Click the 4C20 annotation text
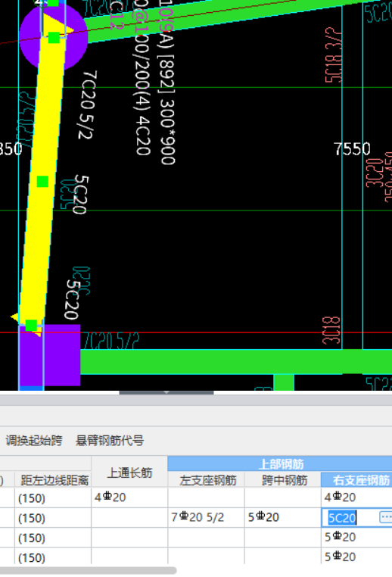Screen dimensions: 392x577 coord(143,136)
